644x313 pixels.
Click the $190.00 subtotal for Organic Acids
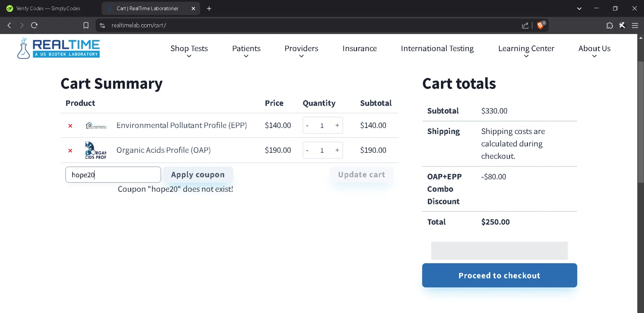(373, 150)
